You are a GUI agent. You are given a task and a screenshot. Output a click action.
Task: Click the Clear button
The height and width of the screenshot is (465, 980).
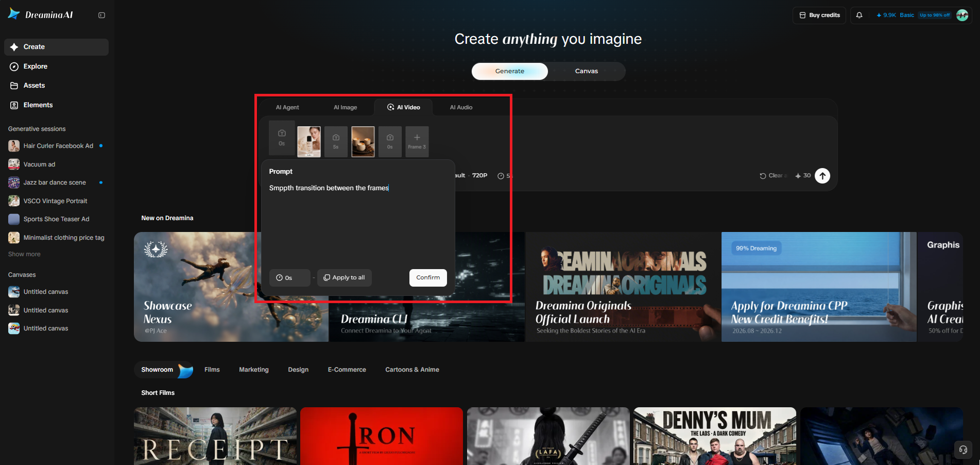tap(772, 176)
